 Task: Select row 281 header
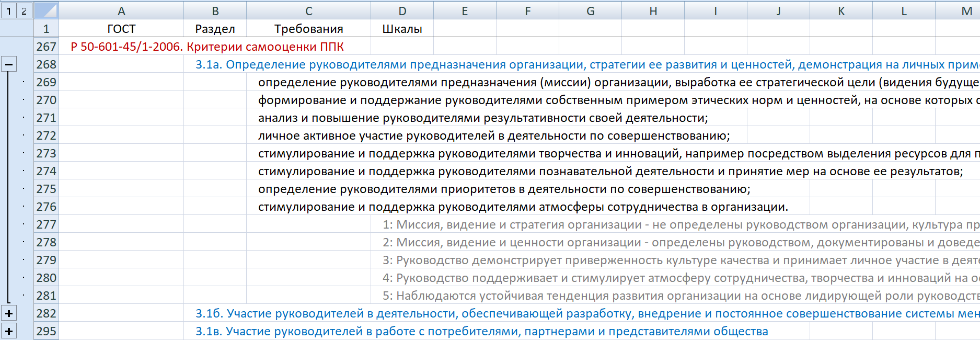click(46, 296)
